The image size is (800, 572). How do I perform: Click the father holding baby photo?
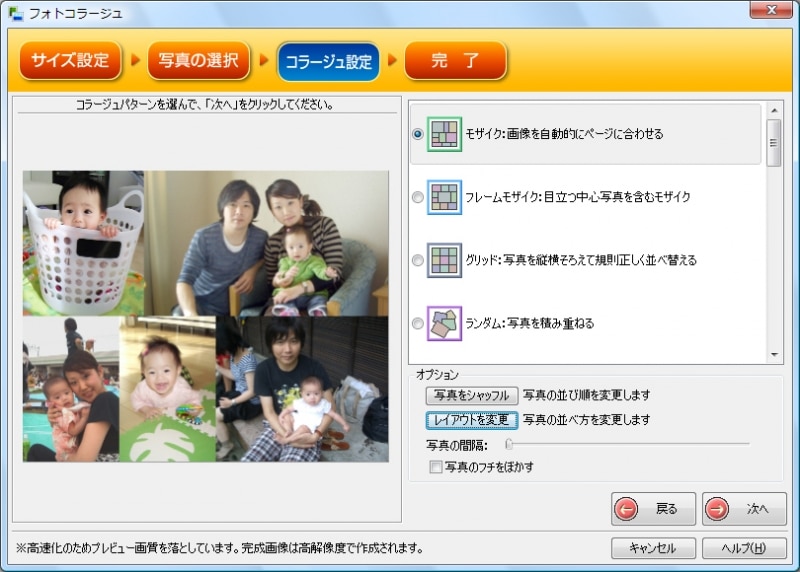[302, 389]
